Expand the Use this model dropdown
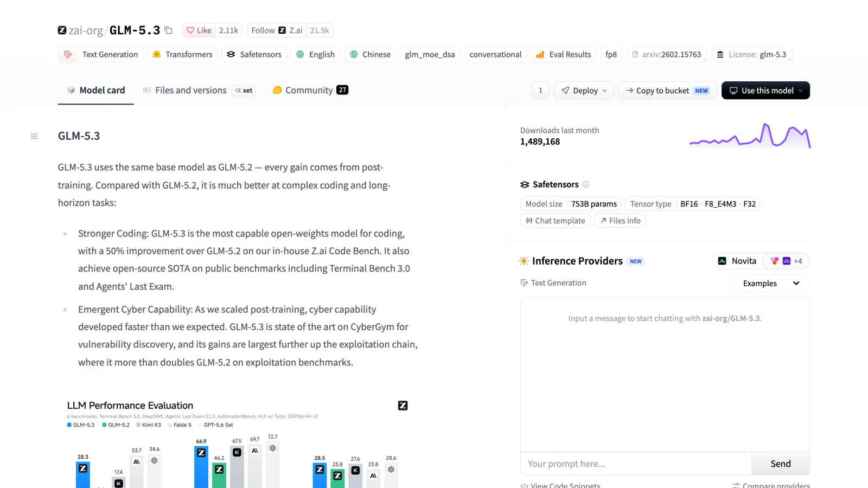 [765, 91]
